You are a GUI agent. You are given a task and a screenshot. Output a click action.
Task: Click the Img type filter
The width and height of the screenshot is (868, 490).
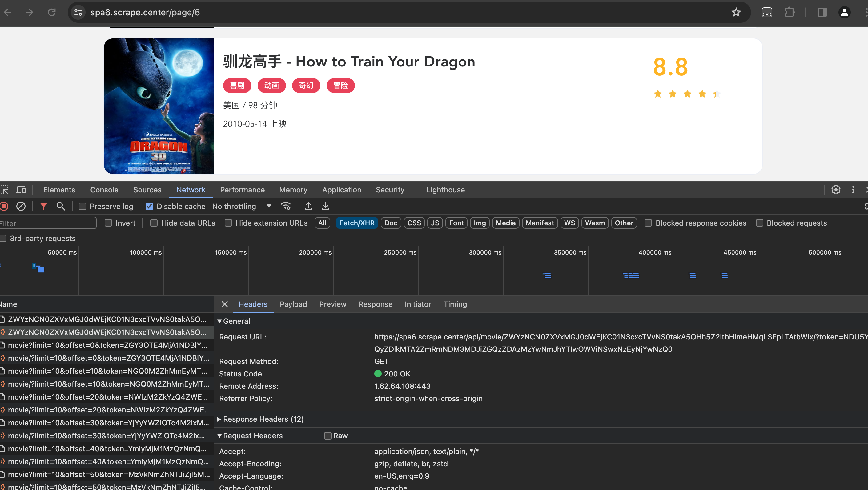480,223
